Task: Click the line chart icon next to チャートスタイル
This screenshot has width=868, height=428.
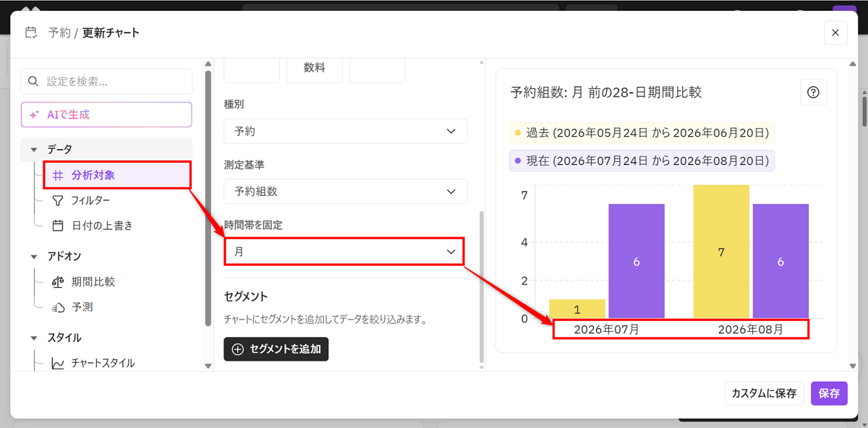Action: point(59,363)
